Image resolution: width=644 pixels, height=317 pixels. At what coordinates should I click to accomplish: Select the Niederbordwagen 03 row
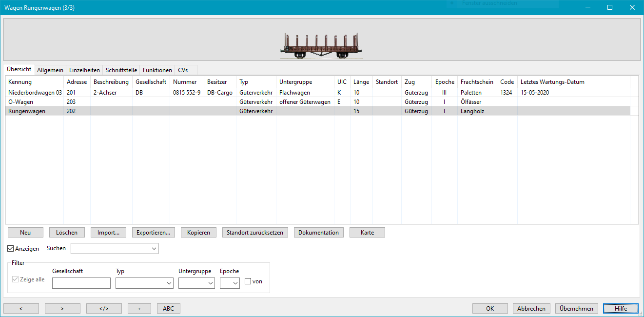[x=35, y=92]
